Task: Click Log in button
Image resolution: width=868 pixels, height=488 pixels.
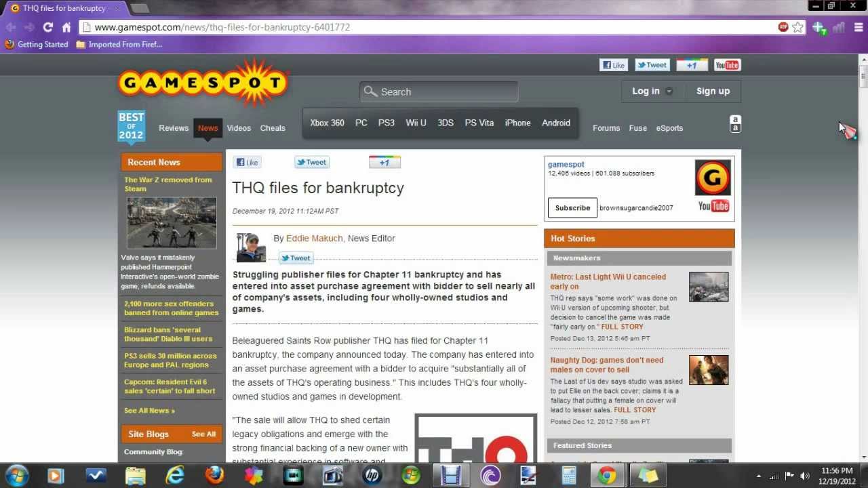Action: click(646, 91)
